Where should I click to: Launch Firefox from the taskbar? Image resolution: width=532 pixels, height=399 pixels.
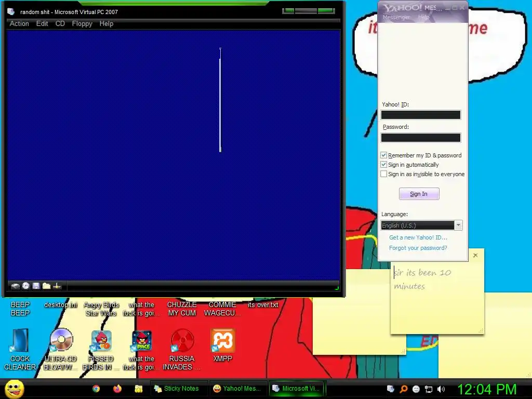point(117,389)
